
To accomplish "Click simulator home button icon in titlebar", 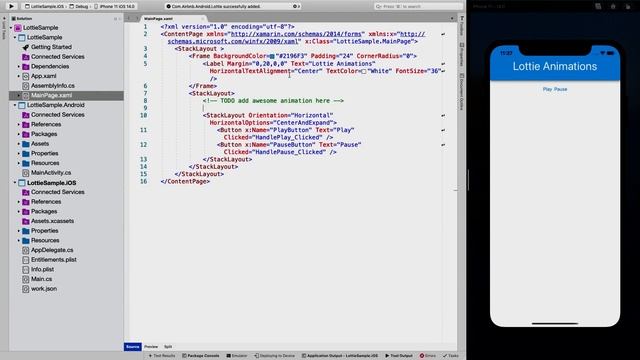I will point(613,7).
